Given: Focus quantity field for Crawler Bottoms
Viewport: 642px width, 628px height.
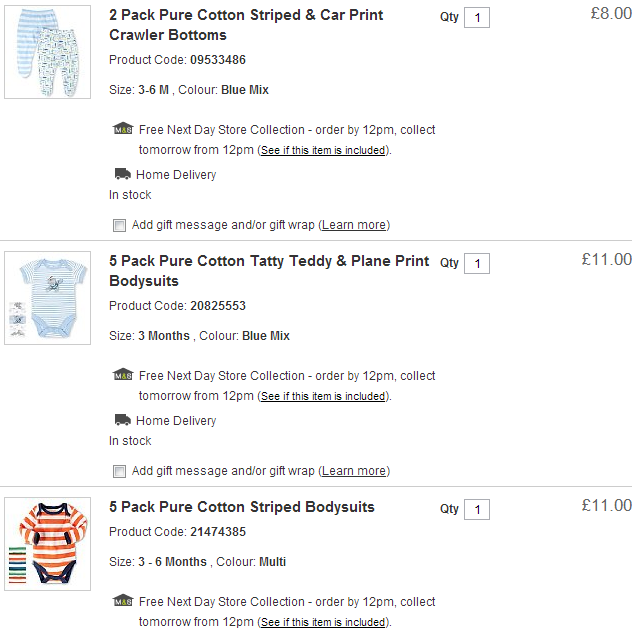Looking at the screenshot, I should [477, 18].
